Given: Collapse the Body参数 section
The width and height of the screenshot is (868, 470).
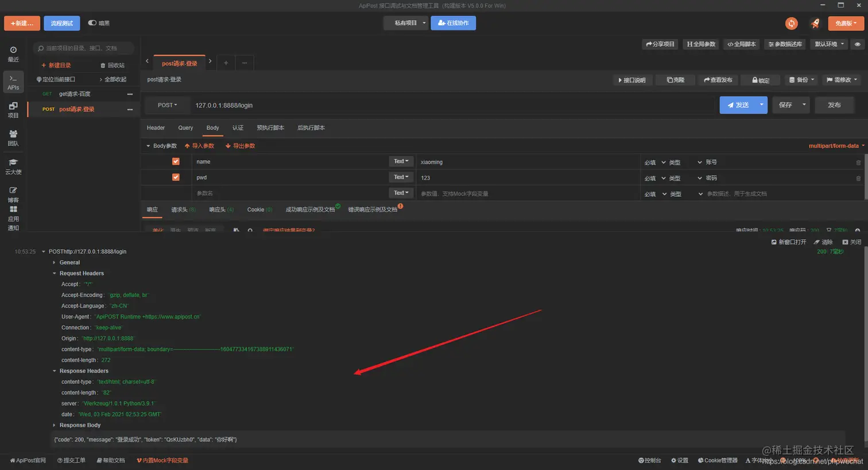Looking at the screenshot, I should click(x=148, y=146).
